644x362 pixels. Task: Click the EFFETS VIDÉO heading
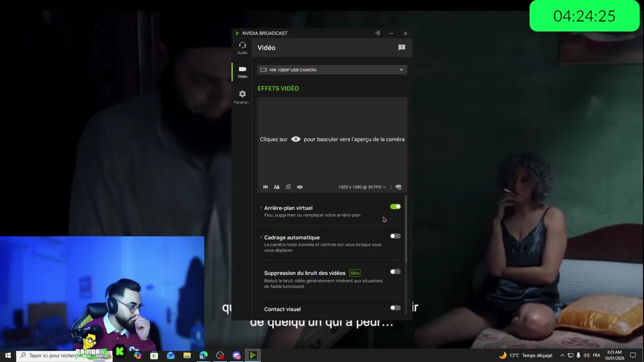pos(278,88)
